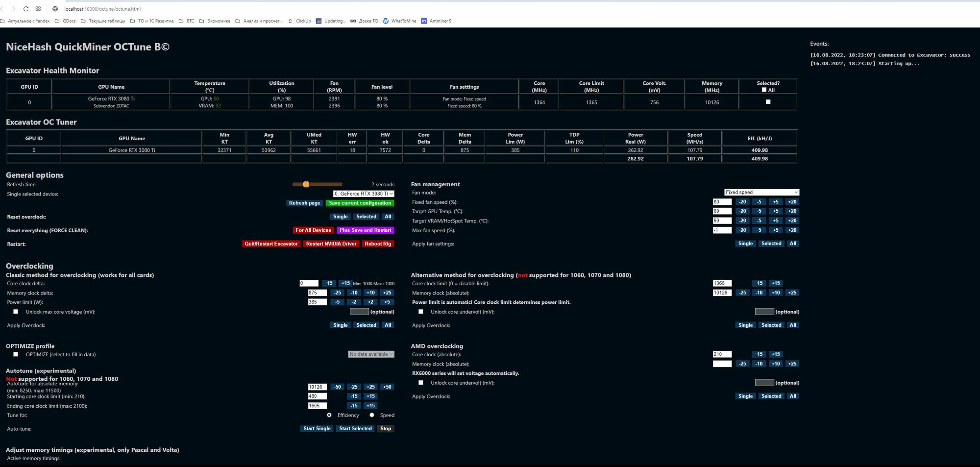Viewport: 980px width, 467px height.
Task: Go back using the browser back arrow
Action: [2, 9]
